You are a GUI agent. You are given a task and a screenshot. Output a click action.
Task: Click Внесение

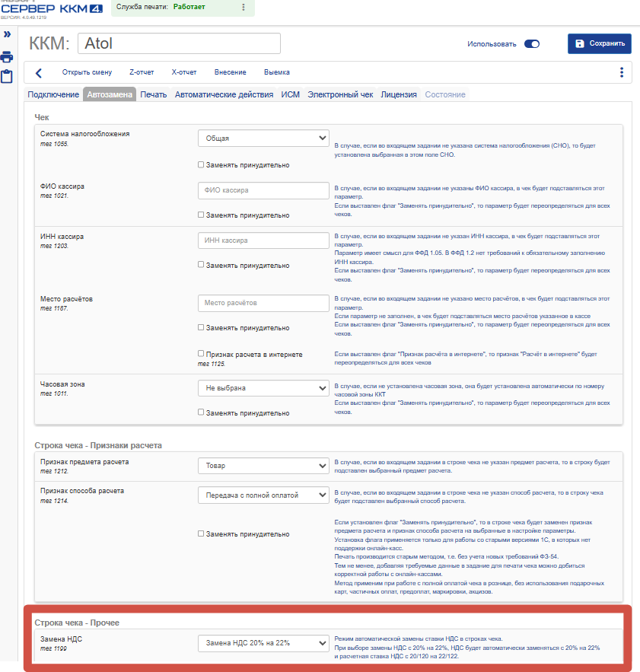click(230, 72)
